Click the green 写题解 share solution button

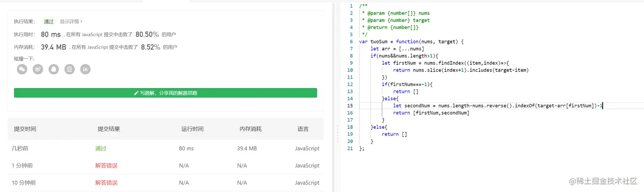point(165,93)
